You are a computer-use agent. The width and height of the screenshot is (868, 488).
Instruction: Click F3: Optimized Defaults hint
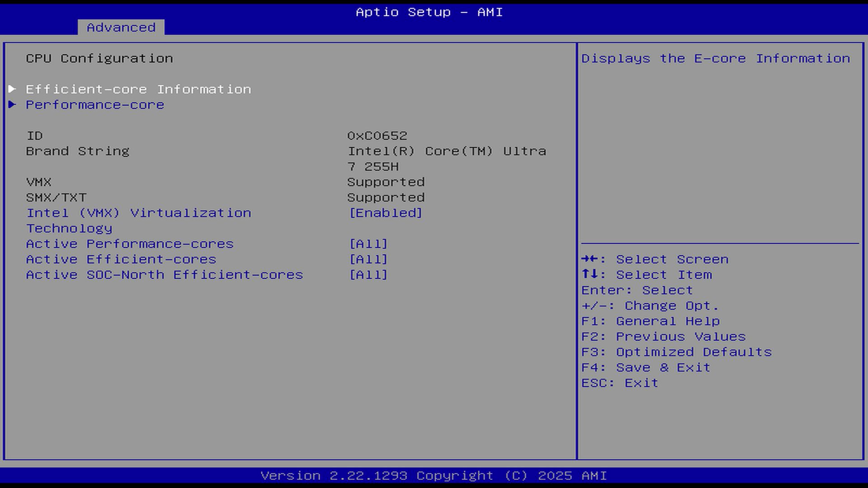pyautogui.click(x=676, y=352)
